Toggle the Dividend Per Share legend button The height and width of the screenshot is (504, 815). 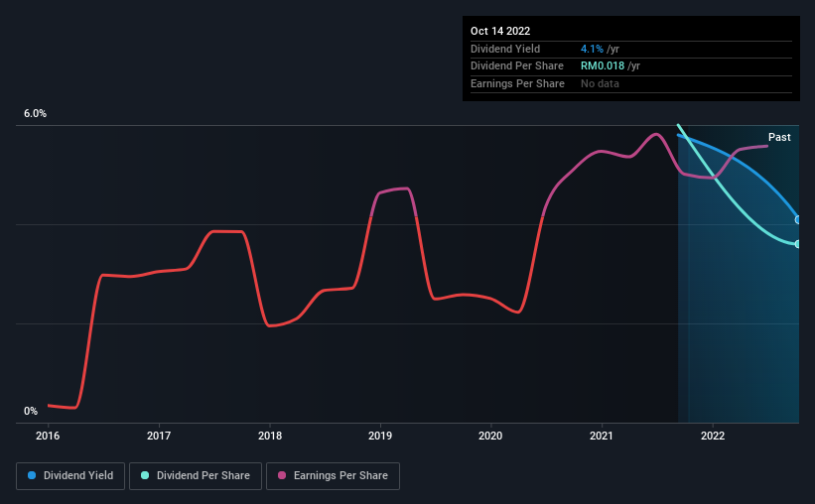(x=196, y=476)
